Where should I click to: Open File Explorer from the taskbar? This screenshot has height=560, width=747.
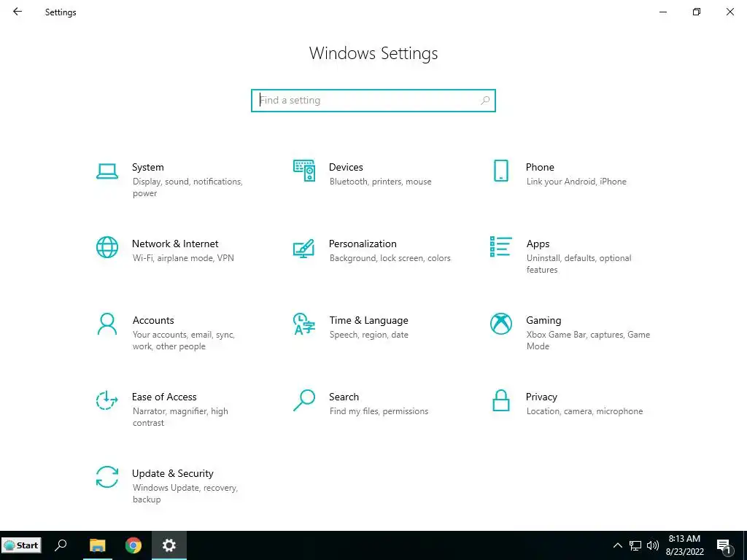(x=97, y=545)
